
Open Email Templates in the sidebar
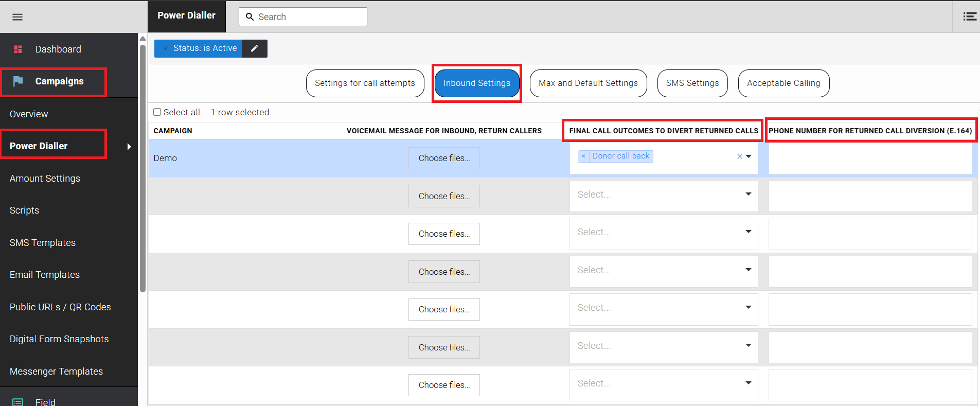tap(45, 275)
